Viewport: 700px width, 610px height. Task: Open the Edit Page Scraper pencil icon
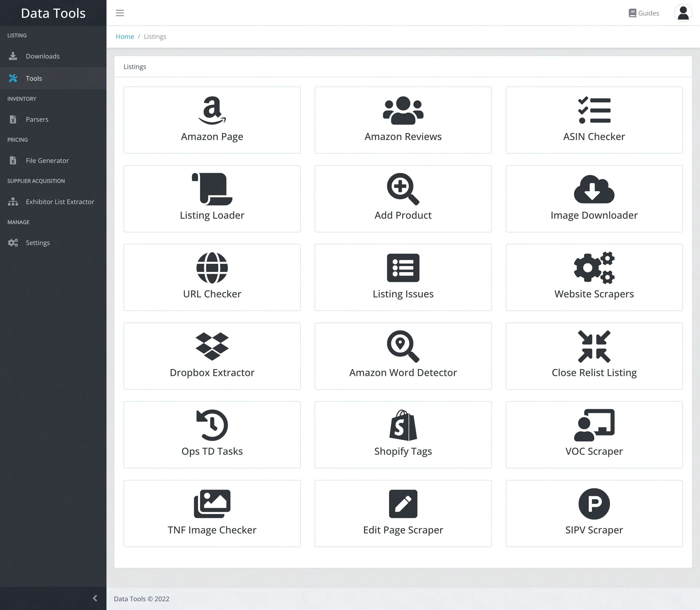pos(403,504)
